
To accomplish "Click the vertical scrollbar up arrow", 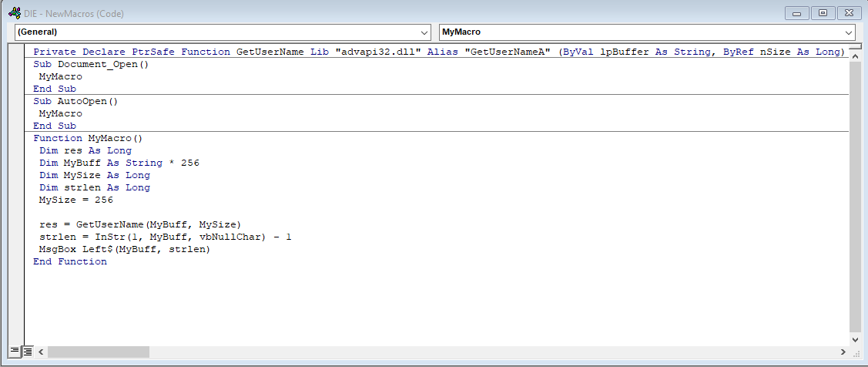I will tap(856, 56).
